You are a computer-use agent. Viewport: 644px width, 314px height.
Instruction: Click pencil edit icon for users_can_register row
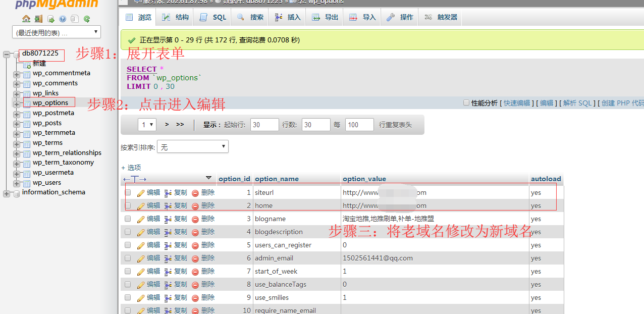[x=141, y=245]
